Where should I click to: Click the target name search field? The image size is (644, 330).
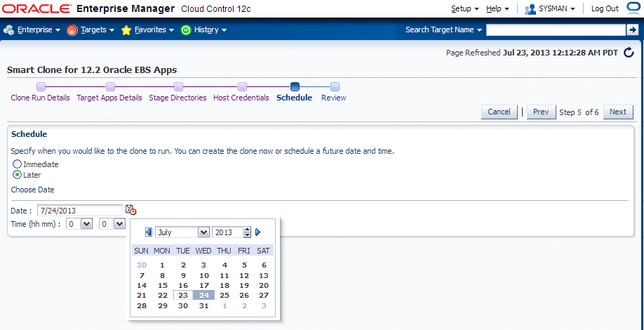tap(556, 29)
